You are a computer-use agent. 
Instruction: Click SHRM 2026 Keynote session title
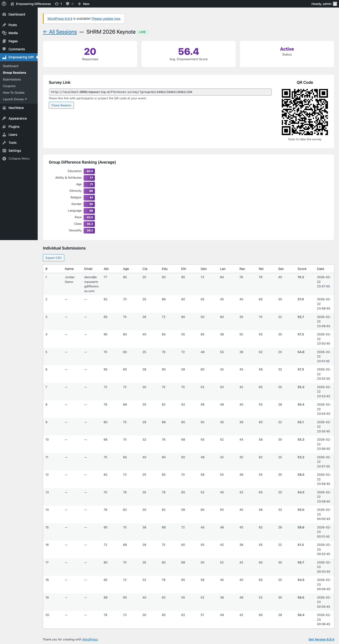111,32
